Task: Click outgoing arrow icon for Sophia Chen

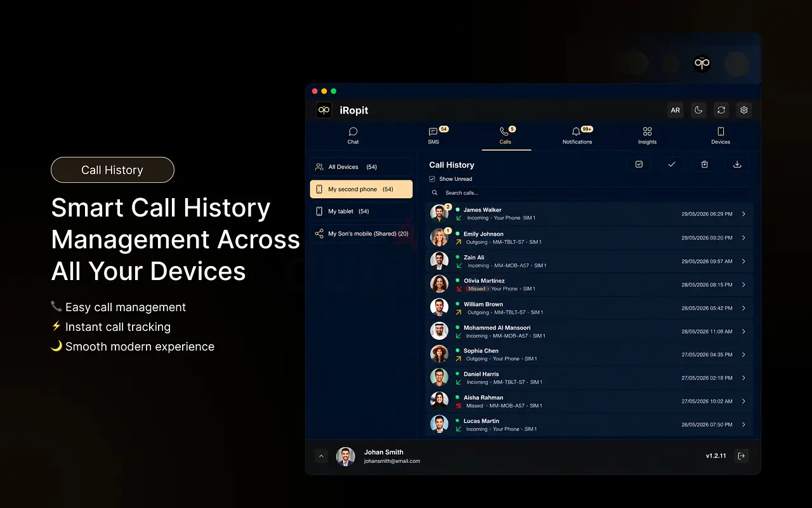Action: (x=459, y=359)
